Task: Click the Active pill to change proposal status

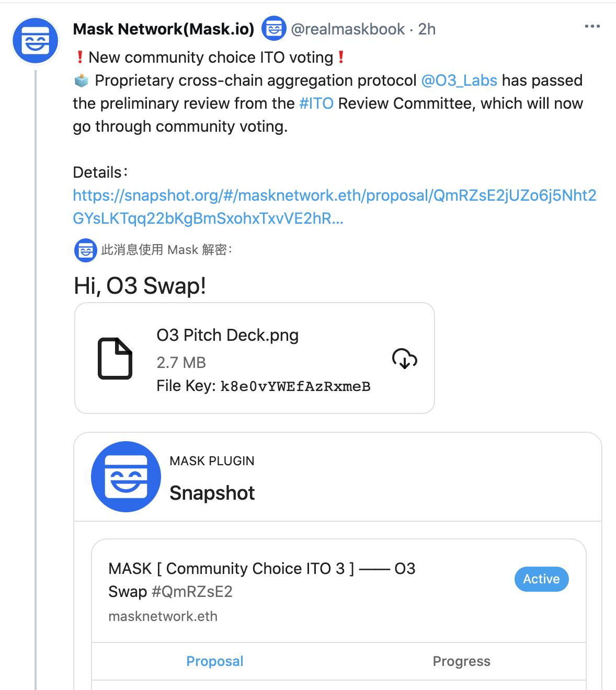Action: click(x=541, y=579)
